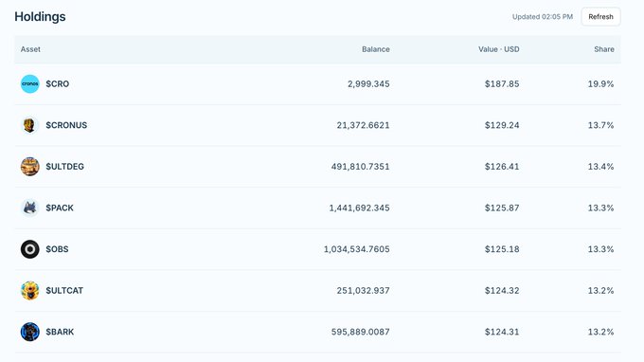Click the $124.31 value
This screenshot has height=362, width=644.
(502, 332)
